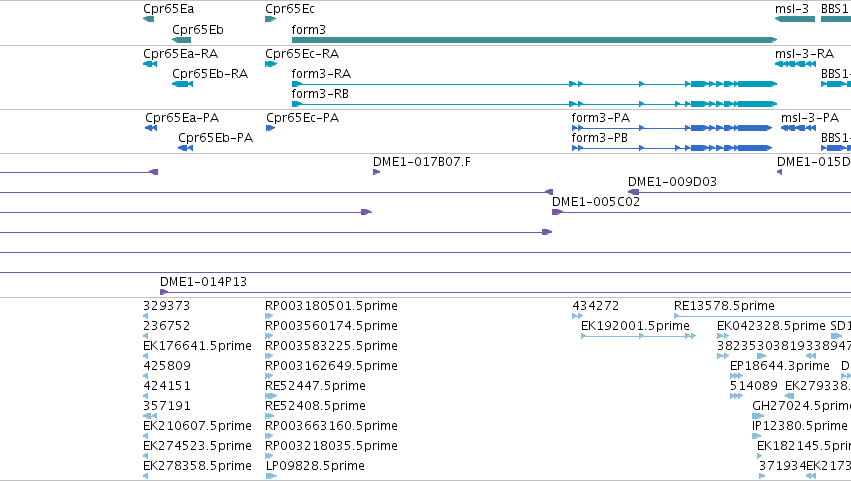The image size is (851, 481).
Task: Select the 425809 EST label
Action: (x=167, y=366)
